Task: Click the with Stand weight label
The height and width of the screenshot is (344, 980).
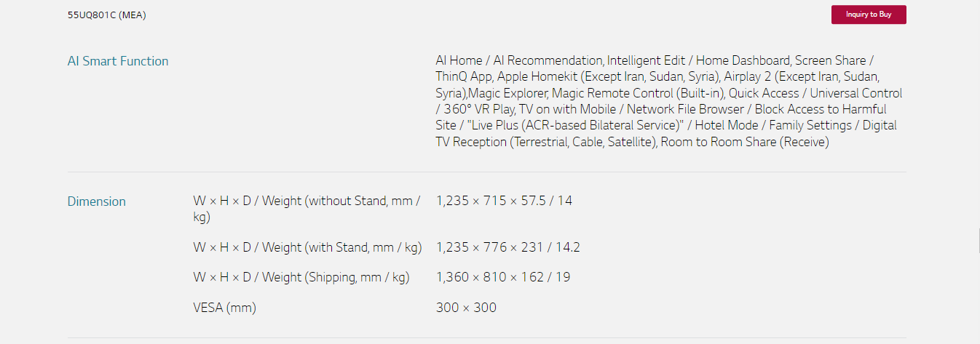Action: tap(307, 247)
